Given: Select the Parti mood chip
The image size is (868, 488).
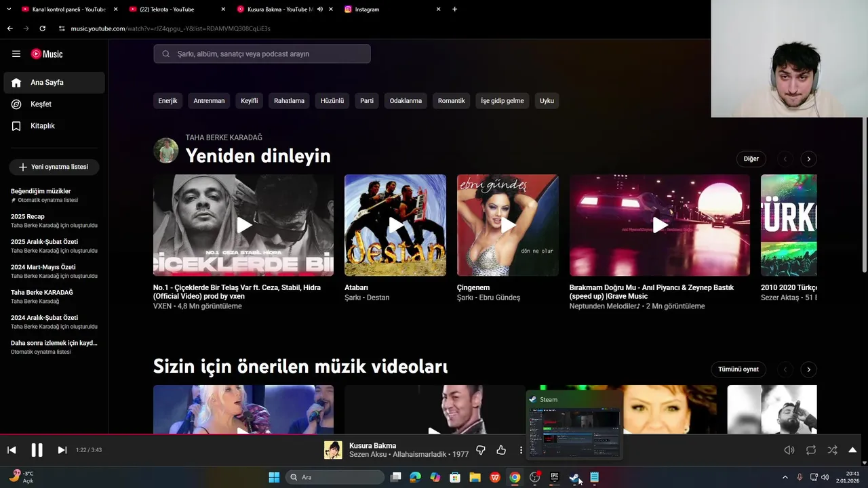Looking at the screenshot, I should 367,101.
